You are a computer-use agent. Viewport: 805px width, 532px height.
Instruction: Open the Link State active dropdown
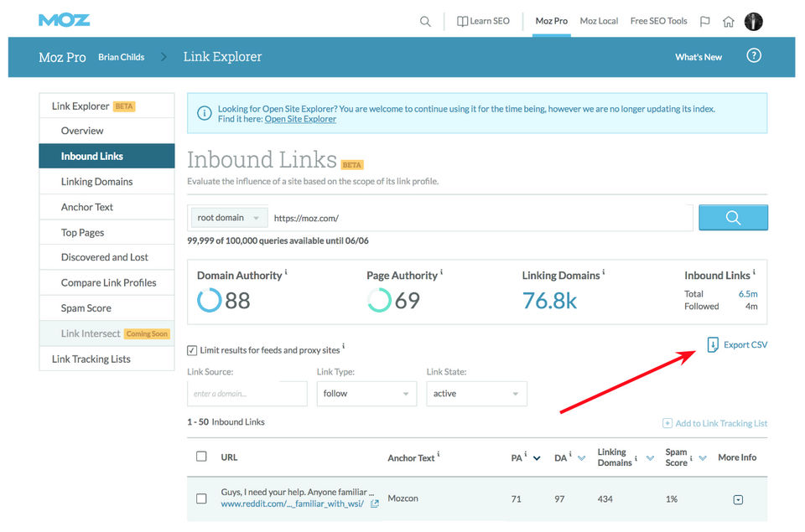(476, 394)
